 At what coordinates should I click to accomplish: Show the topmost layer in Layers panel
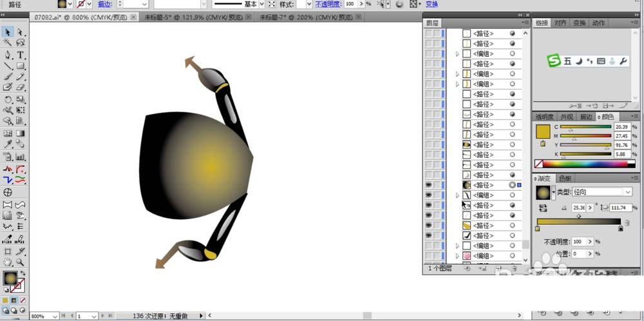coord(428,33)
